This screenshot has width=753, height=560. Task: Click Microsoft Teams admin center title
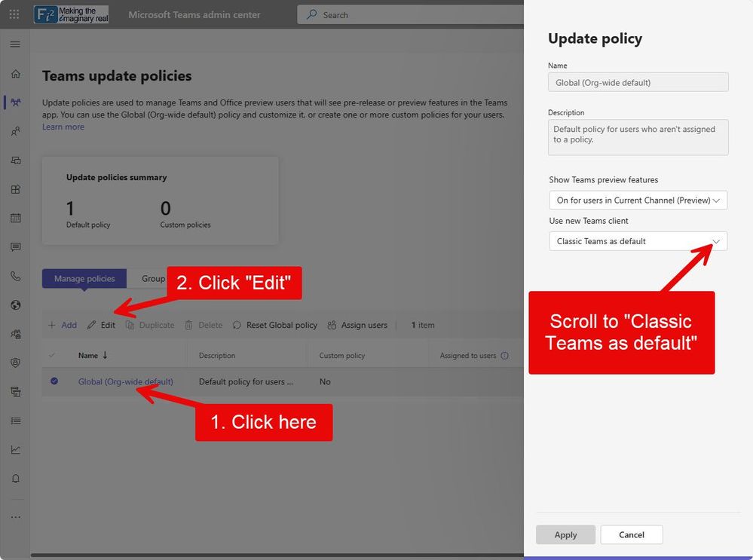click(x=194, y=14)
